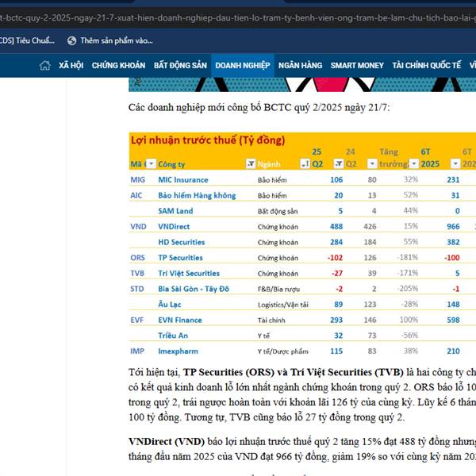Select the DOANH NGHIỆP tab
The image size is (476, 476).
tap(243, 65)
